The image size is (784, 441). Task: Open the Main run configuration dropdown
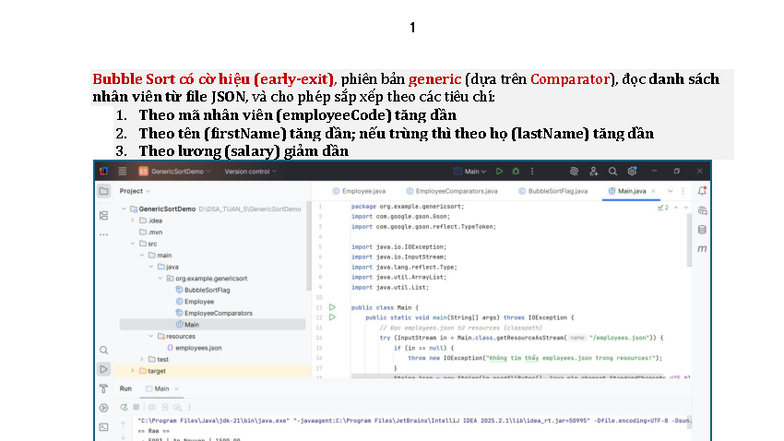coord(472,172)
